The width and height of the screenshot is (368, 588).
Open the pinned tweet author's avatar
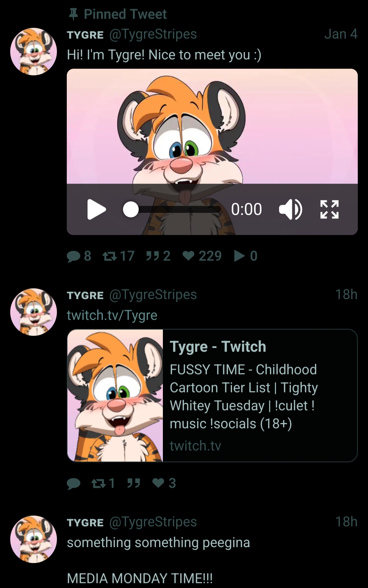point(33,51)
